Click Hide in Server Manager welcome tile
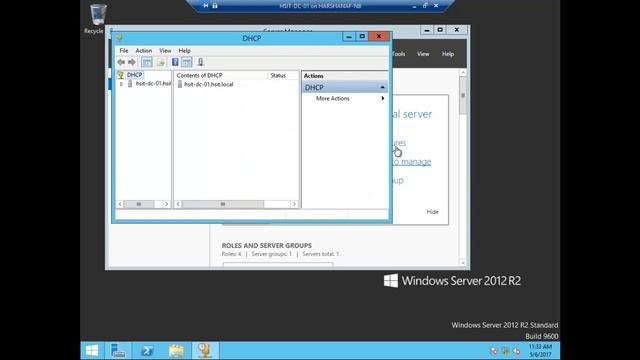This screenshot has width=640, height=360. [x=432, y=211]
